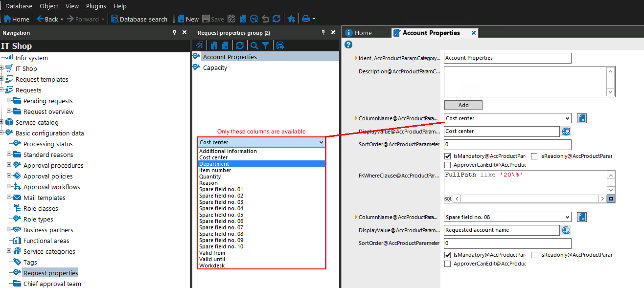The height and width of the screenshot is (288, 644).
Task: Remove the Cost center parameter with delete icon
Action: coord(581,118)
